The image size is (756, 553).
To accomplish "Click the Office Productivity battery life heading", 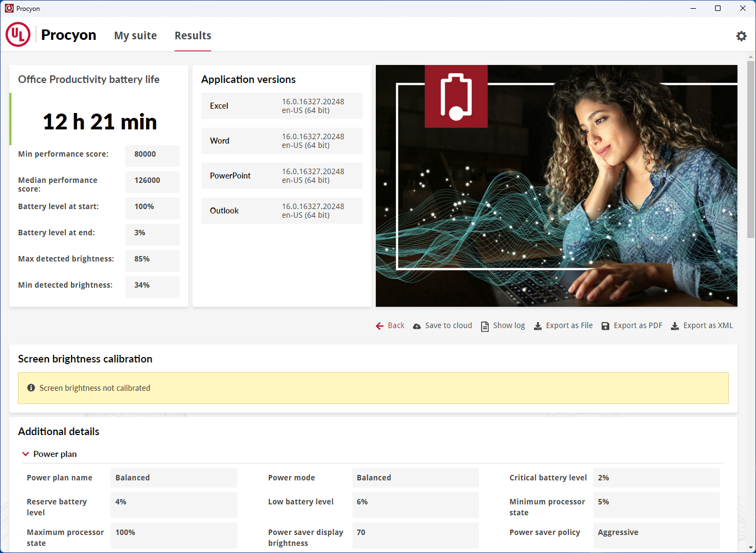I will [x=89, y=80].
